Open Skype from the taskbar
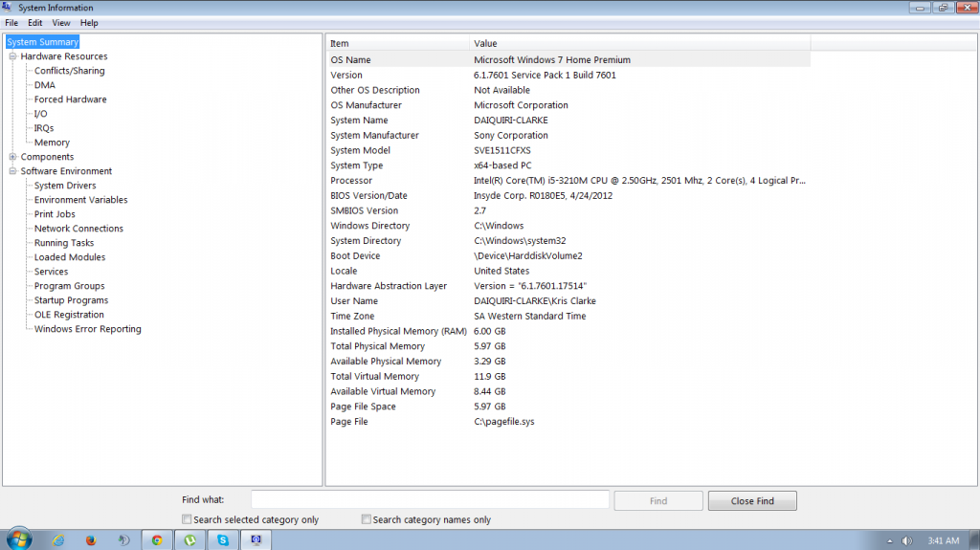The width and height of the screenshot is (980, 550). tap(223, 540)
